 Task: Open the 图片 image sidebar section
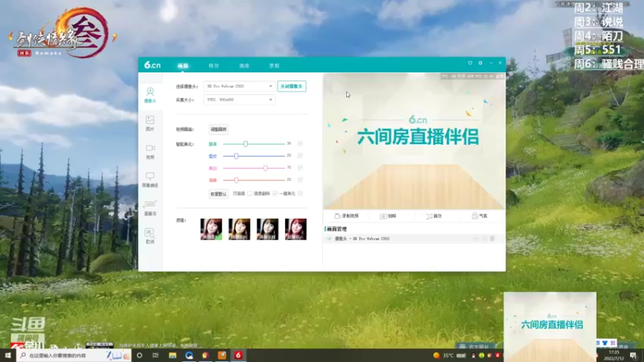pos(150,123)
